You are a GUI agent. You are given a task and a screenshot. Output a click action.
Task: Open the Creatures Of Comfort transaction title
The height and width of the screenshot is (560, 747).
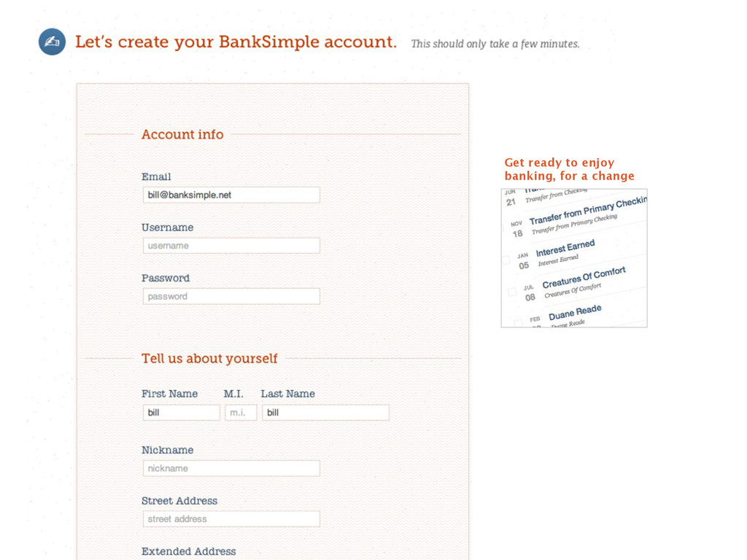584,278
